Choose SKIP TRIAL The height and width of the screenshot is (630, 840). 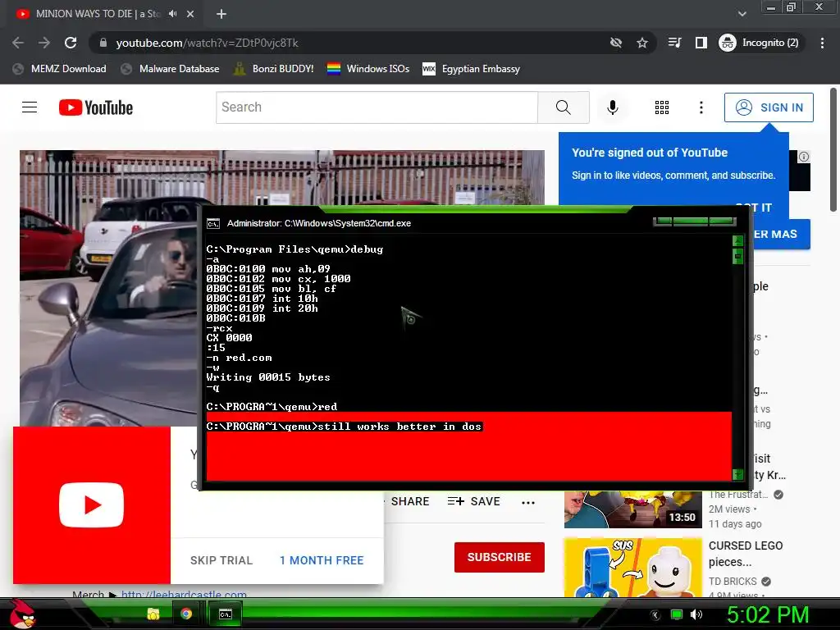pos(221,560)
